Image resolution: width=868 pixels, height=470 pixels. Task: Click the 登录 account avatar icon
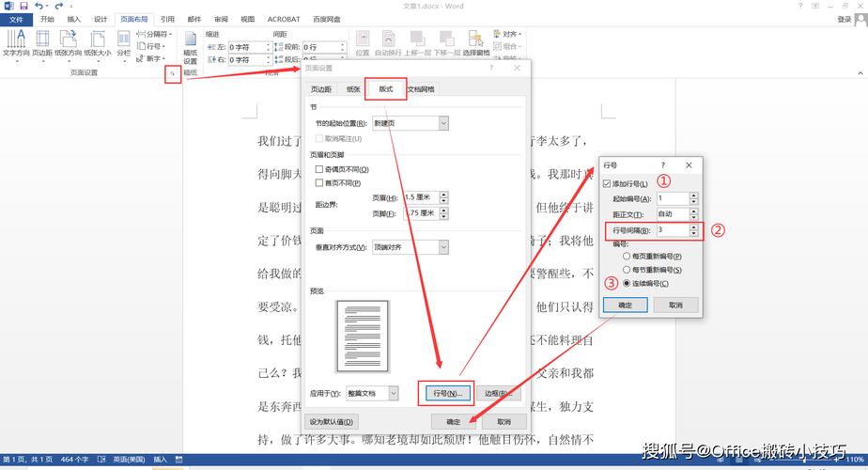point(860,20)
